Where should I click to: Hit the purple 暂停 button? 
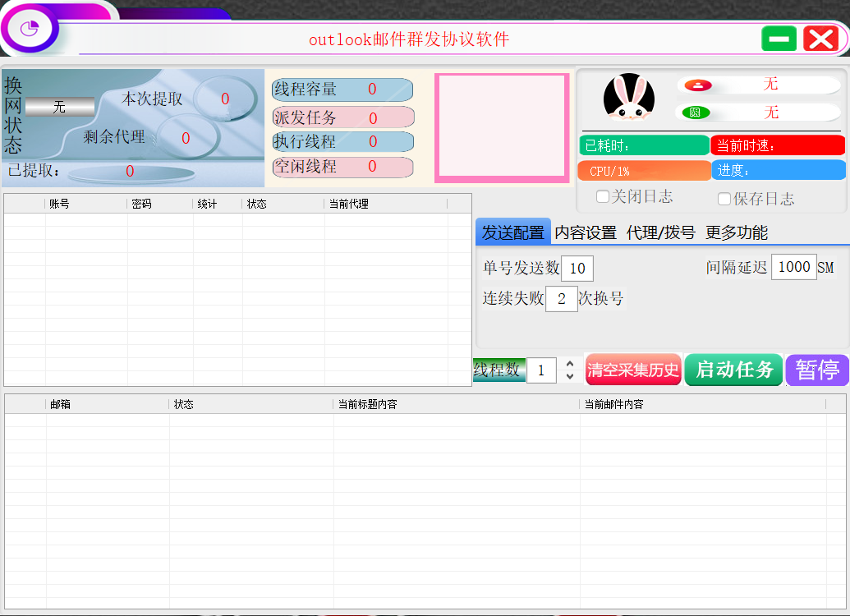pos(817,370)
